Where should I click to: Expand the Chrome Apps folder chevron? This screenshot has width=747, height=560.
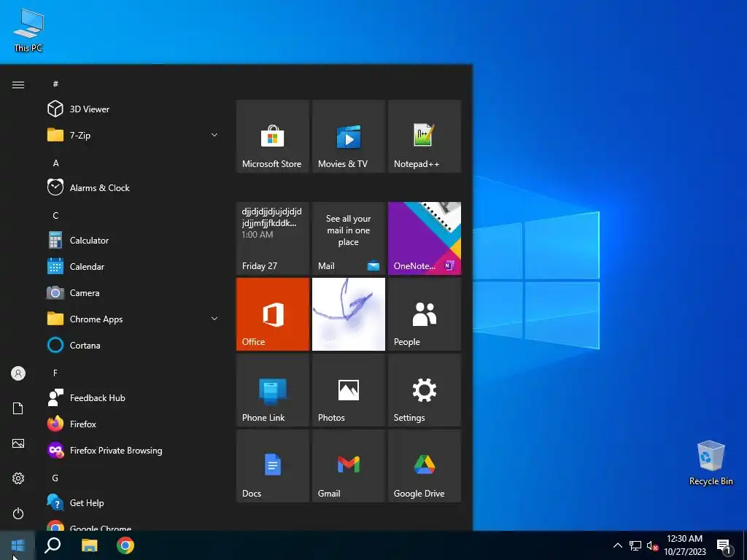point(214,319)
